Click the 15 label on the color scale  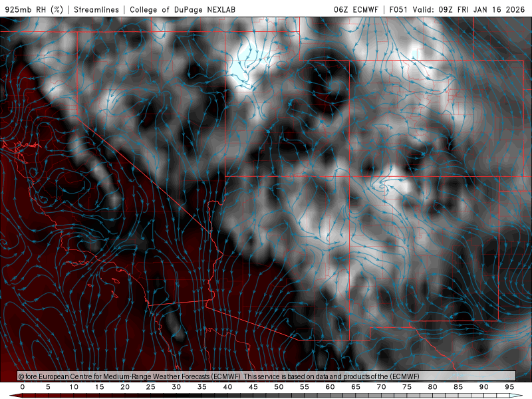[x=99, y=387]
